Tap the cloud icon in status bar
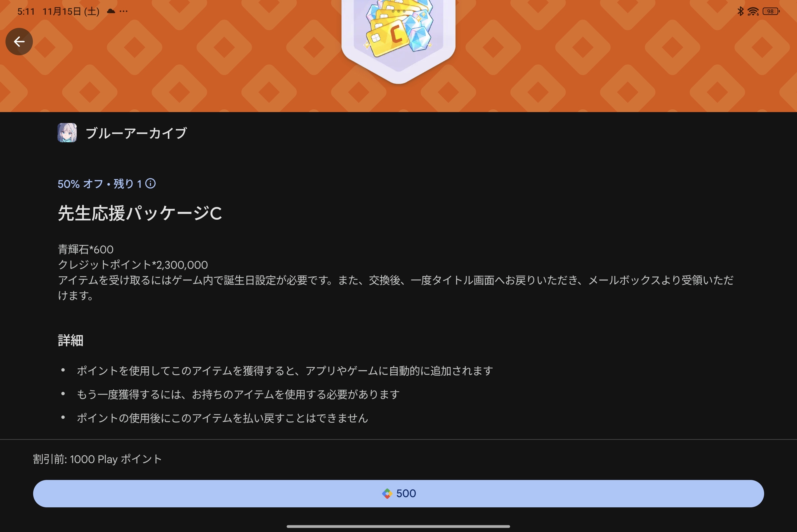The height and width of the screenshot is (532, 797). point(111,11)
